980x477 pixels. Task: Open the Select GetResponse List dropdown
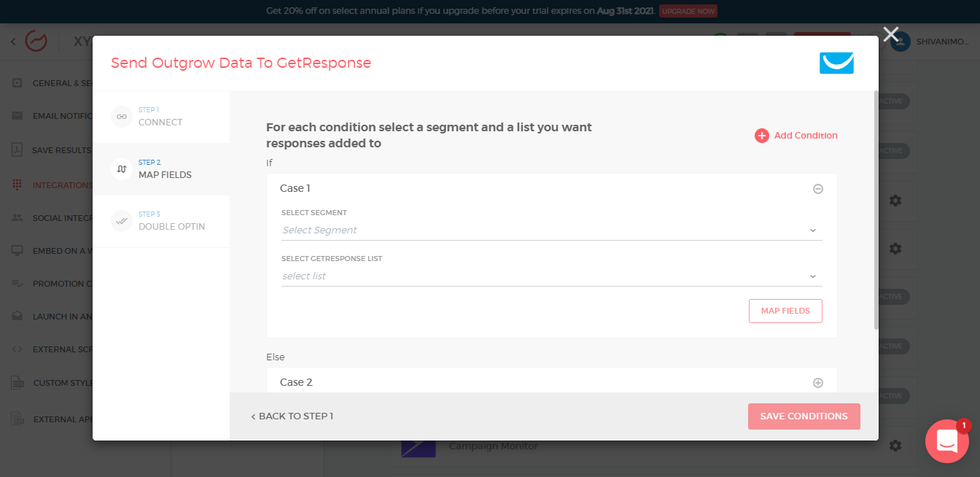(551, 276)
